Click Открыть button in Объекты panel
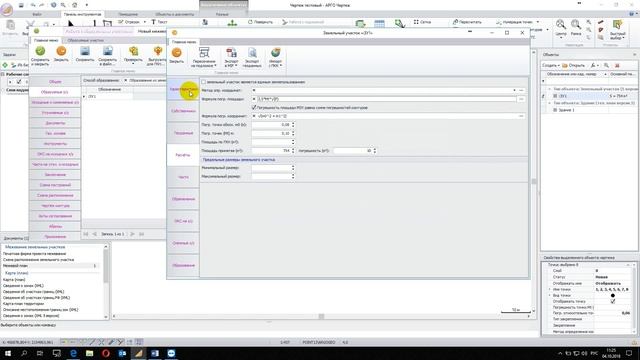Image resolution: width=640 pixels, height=360 pixels. pyautogui.click(x=573, y=65)
